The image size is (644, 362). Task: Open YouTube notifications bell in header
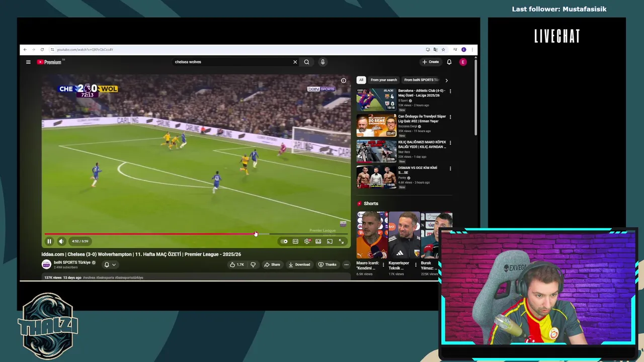point(449,62)
